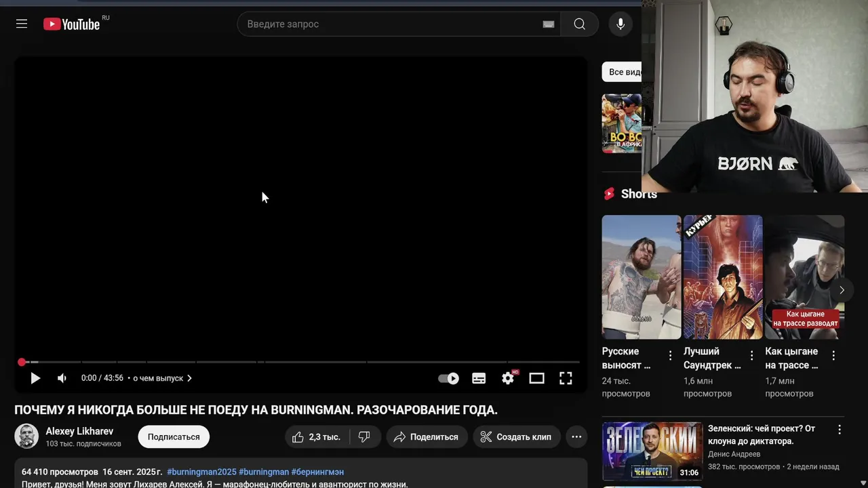Click the search query input field
The image size is (868, 488).
[393, 24]
